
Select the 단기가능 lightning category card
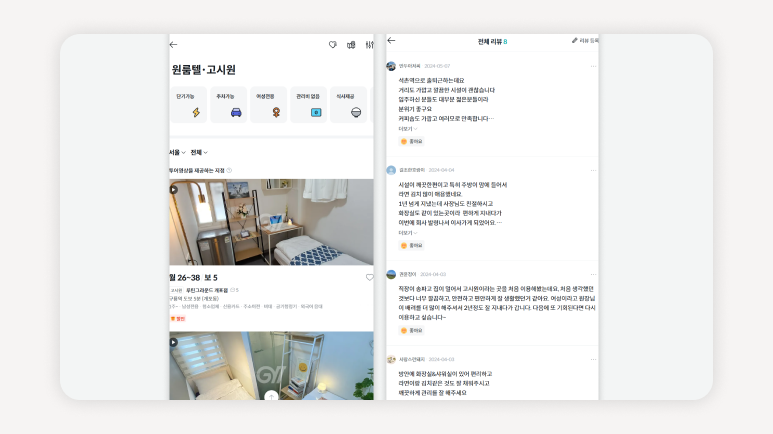pos(189,105)
